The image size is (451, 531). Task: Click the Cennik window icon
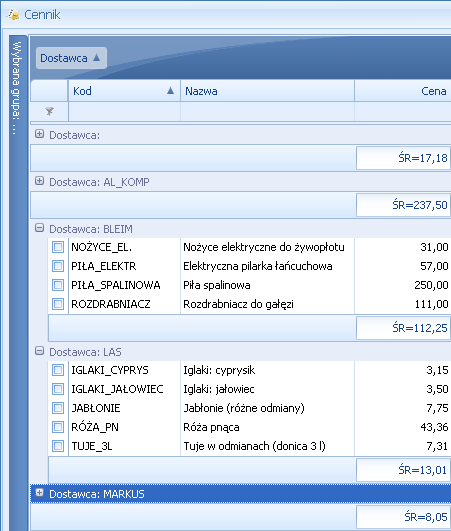(x=14, y=14)
